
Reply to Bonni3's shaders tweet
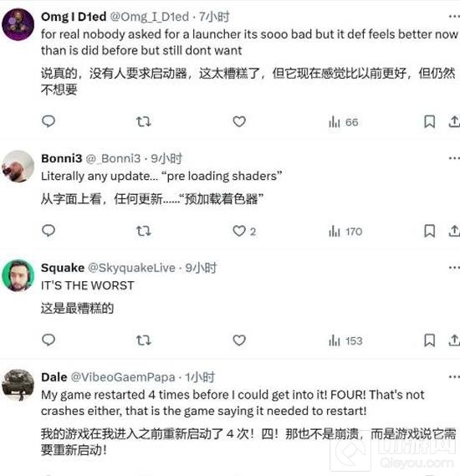pyautogui.click(x=49, y=231)
